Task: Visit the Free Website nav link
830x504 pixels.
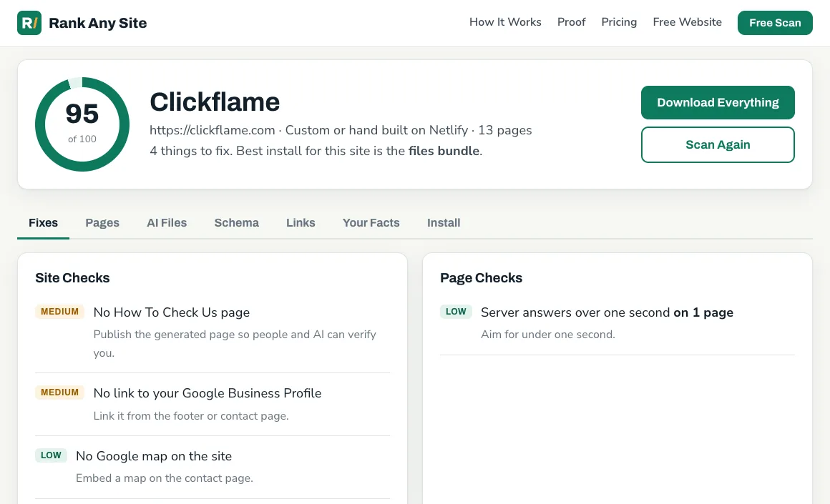Action: point(687,22)
